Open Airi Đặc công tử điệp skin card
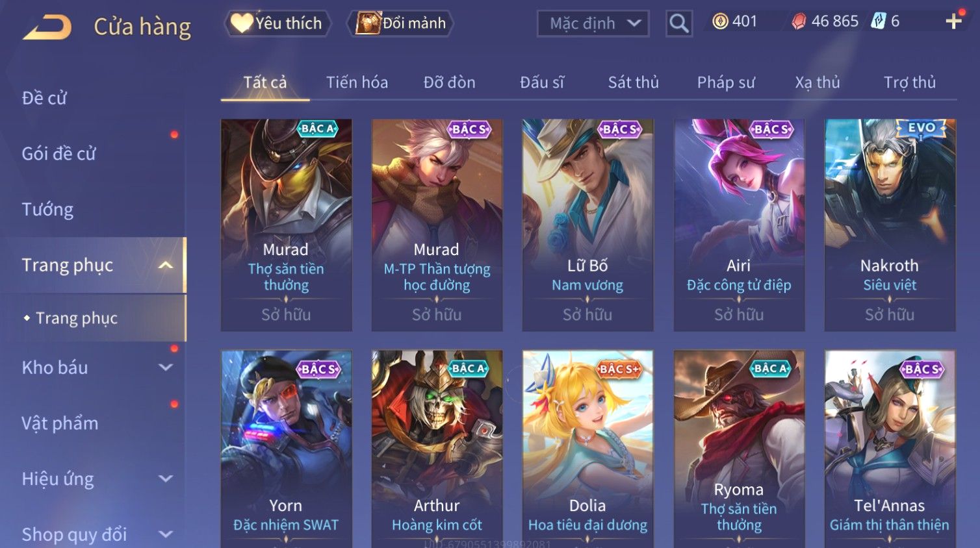The width and height of the screenshot is (980, 548). coord(739,225)
